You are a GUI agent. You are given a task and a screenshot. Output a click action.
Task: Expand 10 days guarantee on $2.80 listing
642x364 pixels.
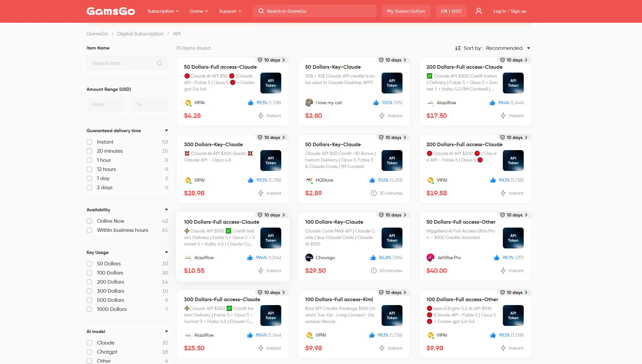tap(393, 60)
